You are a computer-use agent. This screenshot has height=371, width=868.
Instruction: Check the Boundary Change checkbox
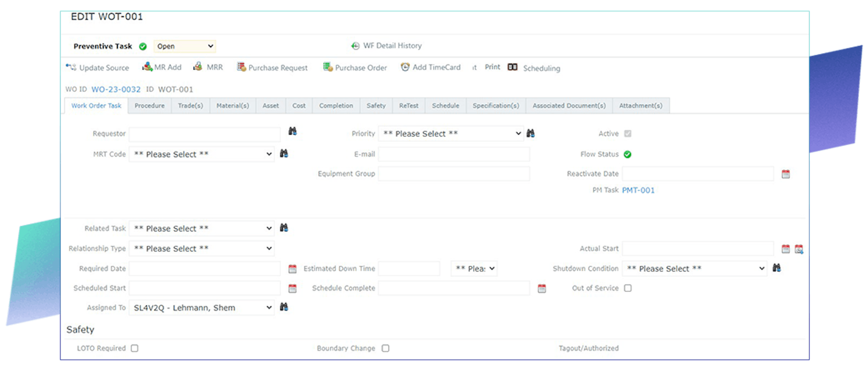tap(385, 348)
